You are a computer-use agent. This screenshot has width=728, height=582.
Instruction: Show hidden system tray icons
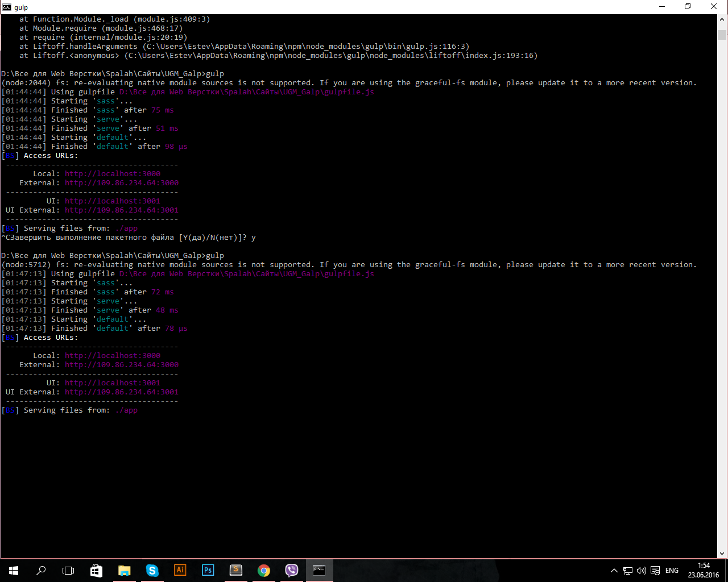(x=614, y=571)
